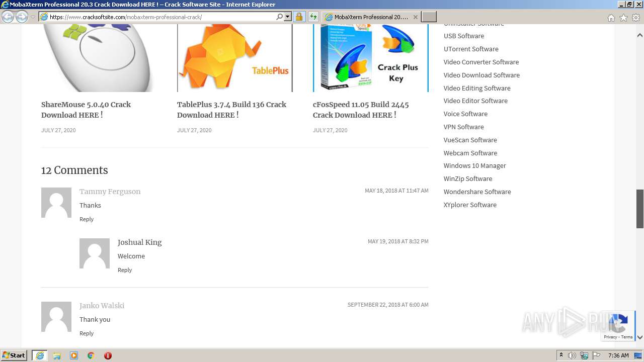This screenshot has width=644, height=362.
Task: Launch Chrome from the taskbar
Action: pos(91,355)
